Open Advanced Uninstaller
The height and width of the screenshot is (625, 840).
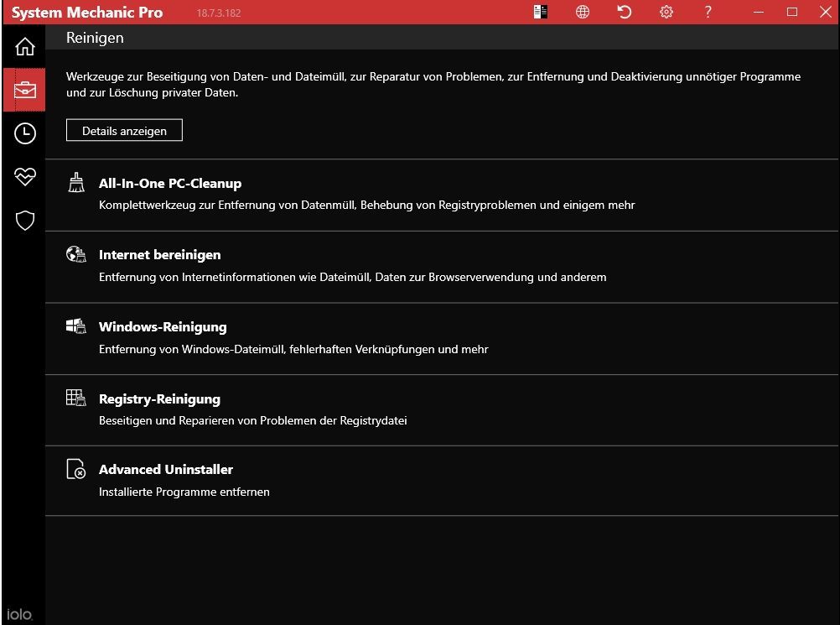[x=166, y=470]
